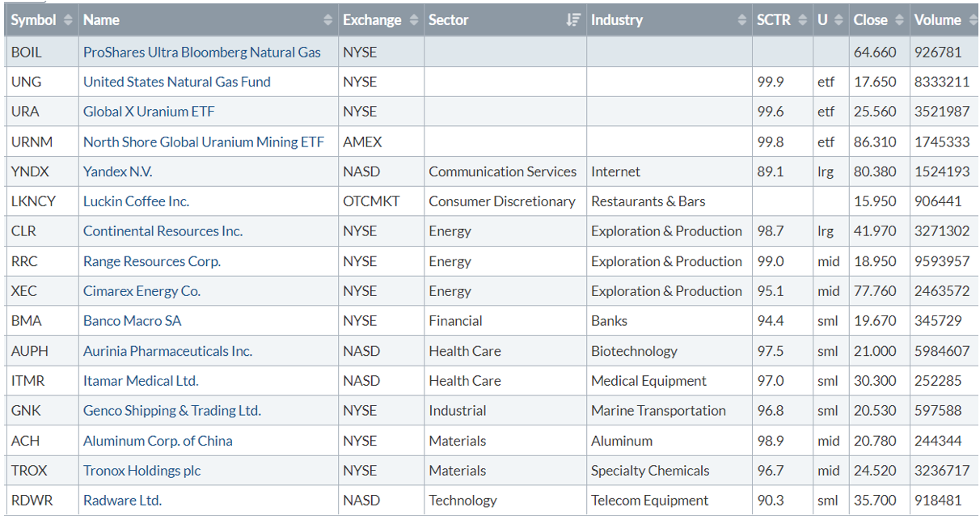Click Genco Shipping & Trading Ltd. link

click(171, 411)
